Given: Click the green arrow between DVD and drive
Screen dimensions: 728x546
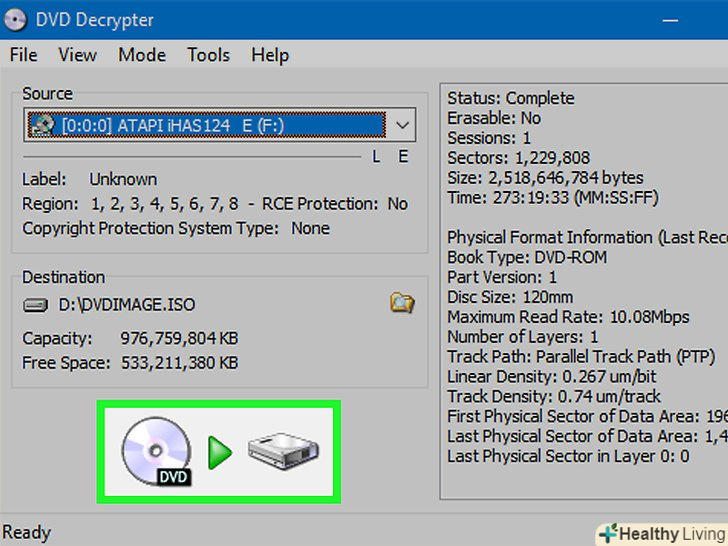Looking at the screenshot, I should click(219, 453).
